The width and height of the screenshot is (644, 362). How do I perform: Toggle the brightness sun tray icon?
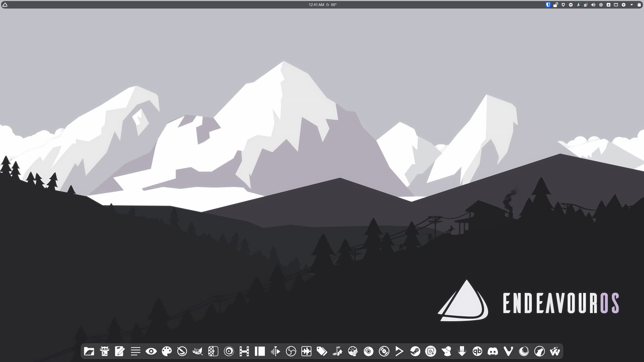click(601, 5)
